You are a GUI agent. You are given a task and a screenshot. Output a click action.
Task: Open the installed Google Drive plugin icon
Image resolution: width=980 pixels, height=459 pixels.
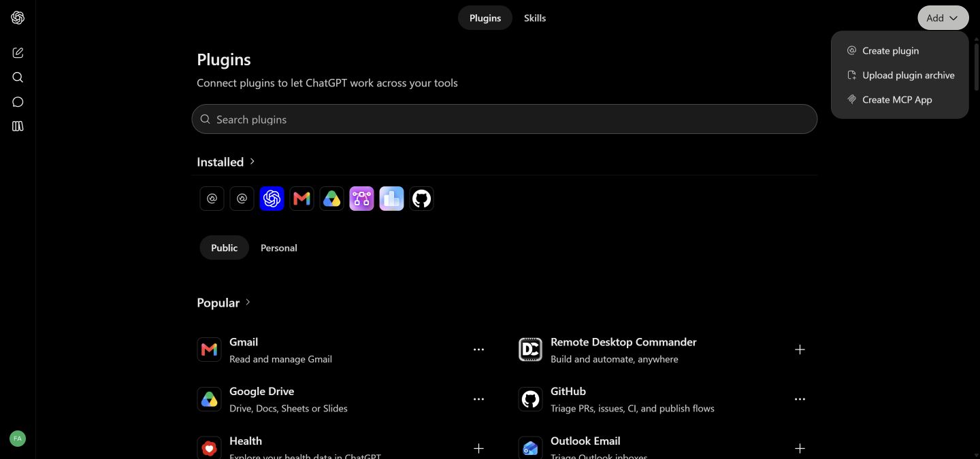[x=331, y=199]
